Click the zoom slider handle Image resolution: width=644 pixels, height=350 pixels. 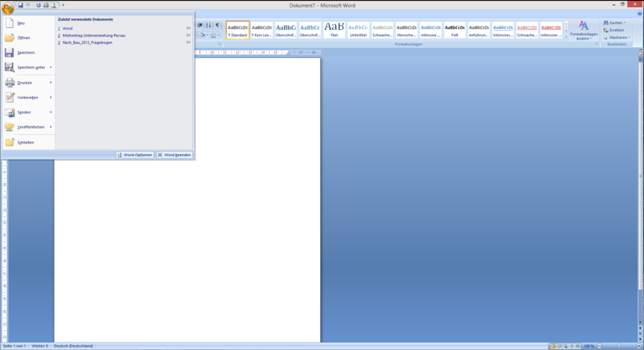coord(619,346)
